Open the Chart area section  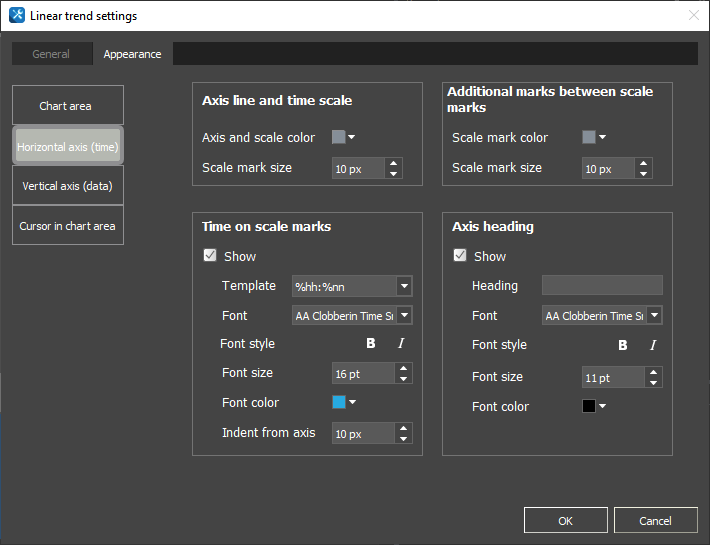68,106
